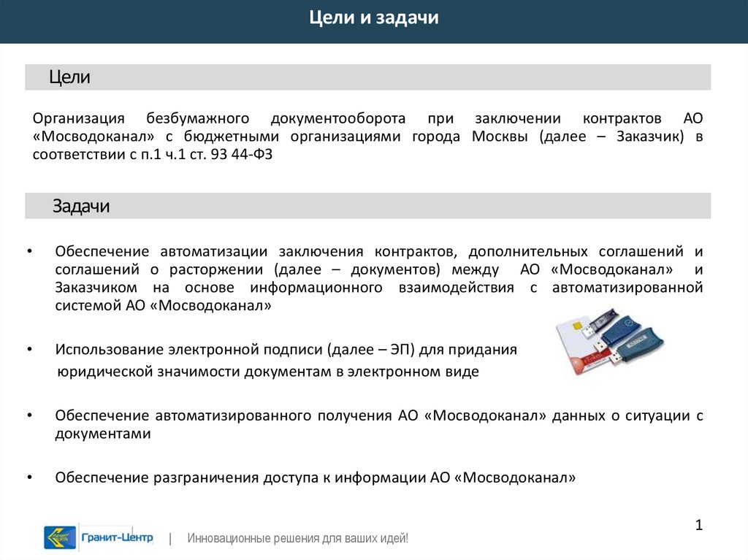Click the text "соответствии с п.1 ч.1 ст. 93 44-ФЗ"

pos(153,154)
